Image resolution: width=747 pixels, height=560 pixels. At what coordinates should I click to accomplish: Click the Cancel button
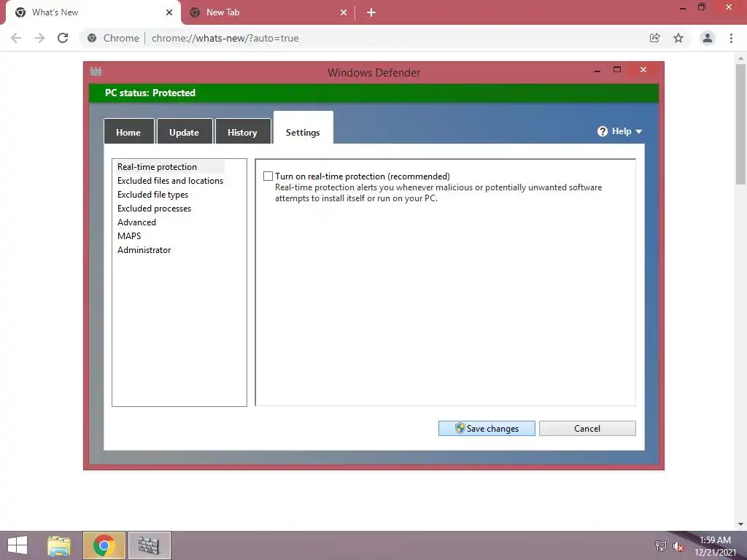pyautogui.click(x=587, y=428)
